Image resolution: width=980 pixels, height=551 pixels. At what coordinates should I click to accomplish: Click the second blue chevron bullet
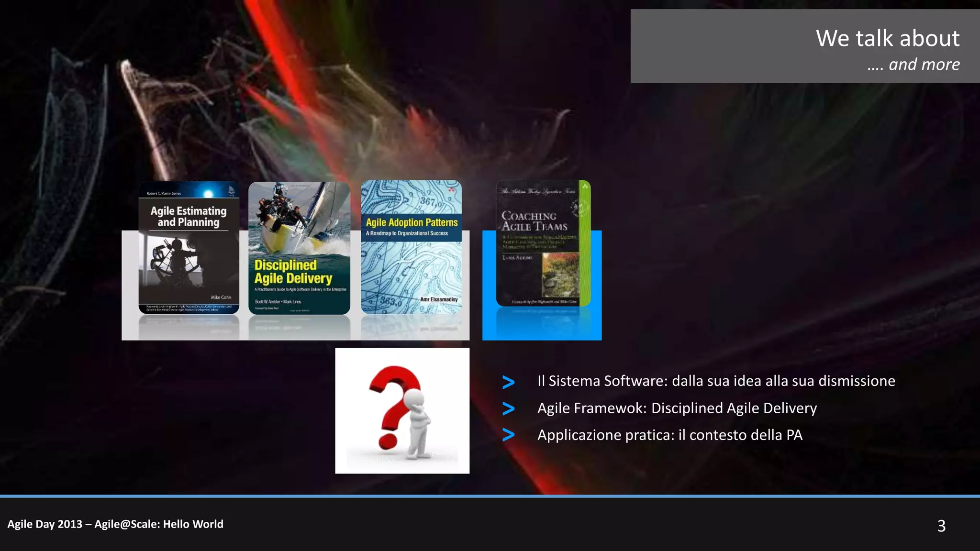pos(508,408)
